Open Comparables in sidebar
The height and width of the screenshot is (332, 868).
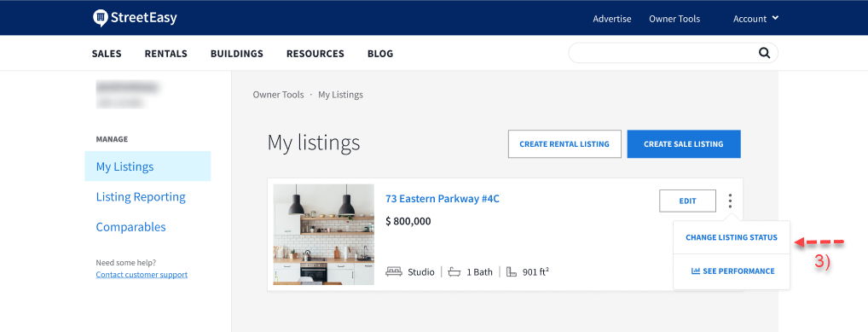click(130, 227)
